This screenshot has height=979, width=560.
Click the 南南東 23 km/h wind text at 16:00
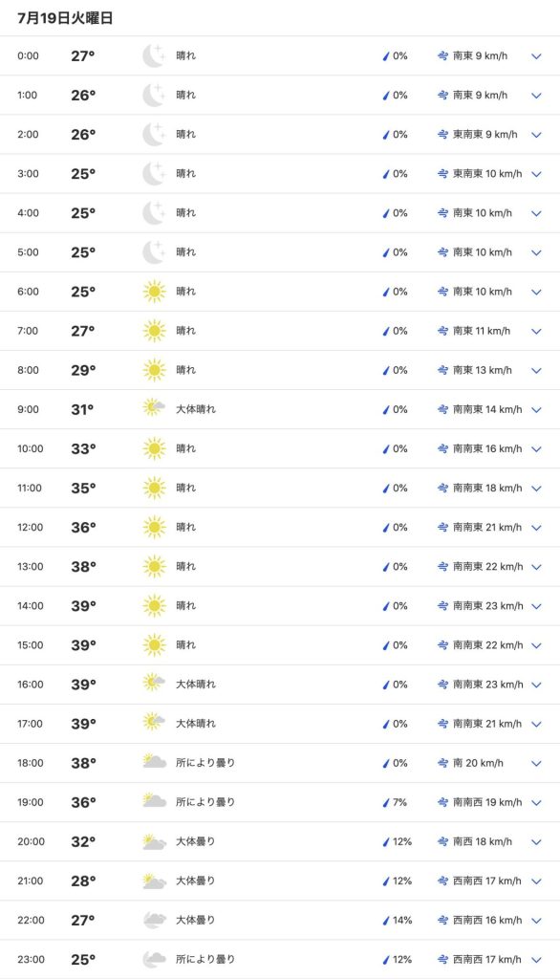click(x=487, y=685)
